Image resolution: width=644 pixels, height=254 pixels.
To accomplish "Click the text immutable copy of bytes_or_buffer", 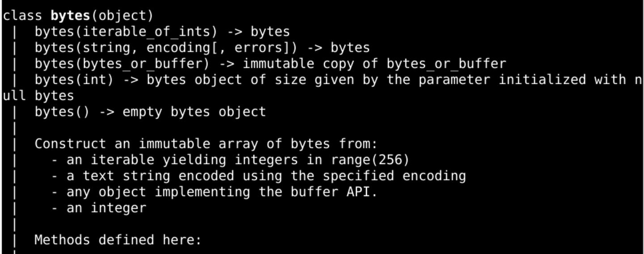I will point(374,64).
